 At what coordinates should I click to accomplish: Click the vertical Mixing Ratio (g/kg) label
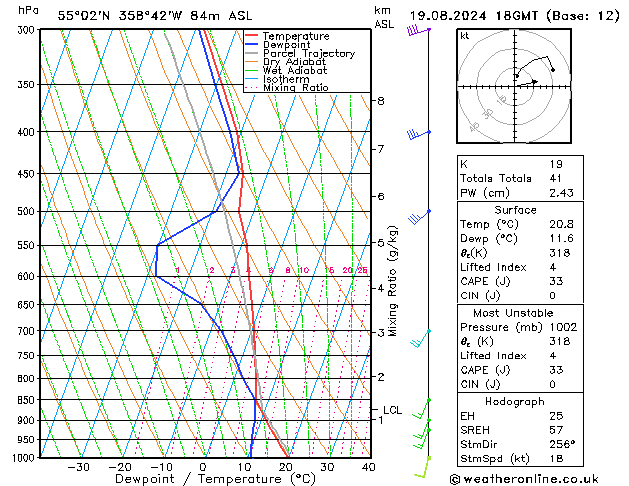(392, 281)
